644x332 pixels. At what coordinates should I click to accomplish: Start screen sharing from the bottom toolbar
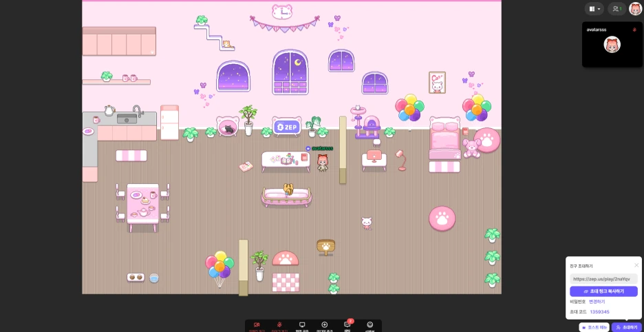click(302, 326)
